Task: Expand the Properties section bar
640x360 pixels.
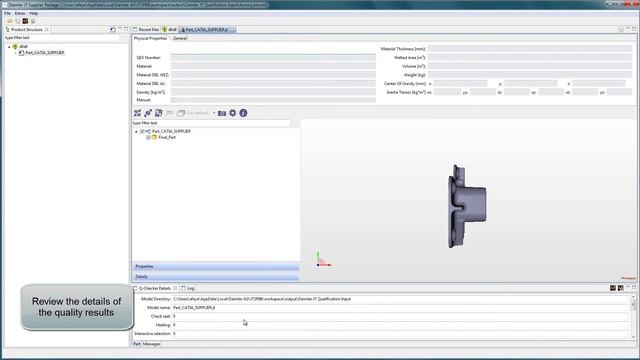Action: pyautogui.click(x=216, y=267)
